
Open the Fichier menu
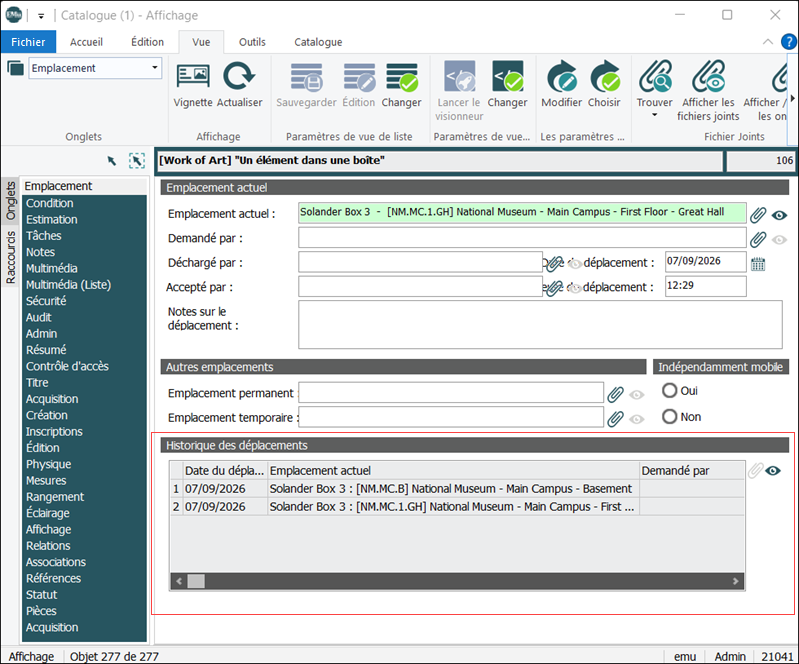pos(28,42)
